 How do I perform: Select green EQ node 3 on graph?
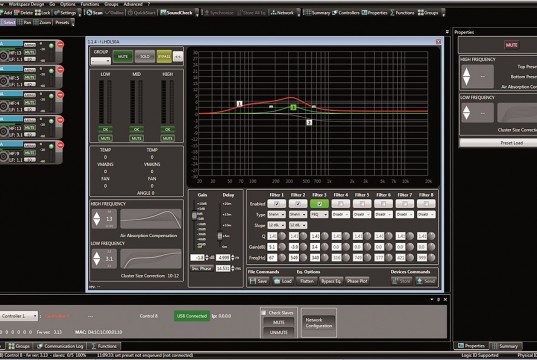[x=293, y=107]
